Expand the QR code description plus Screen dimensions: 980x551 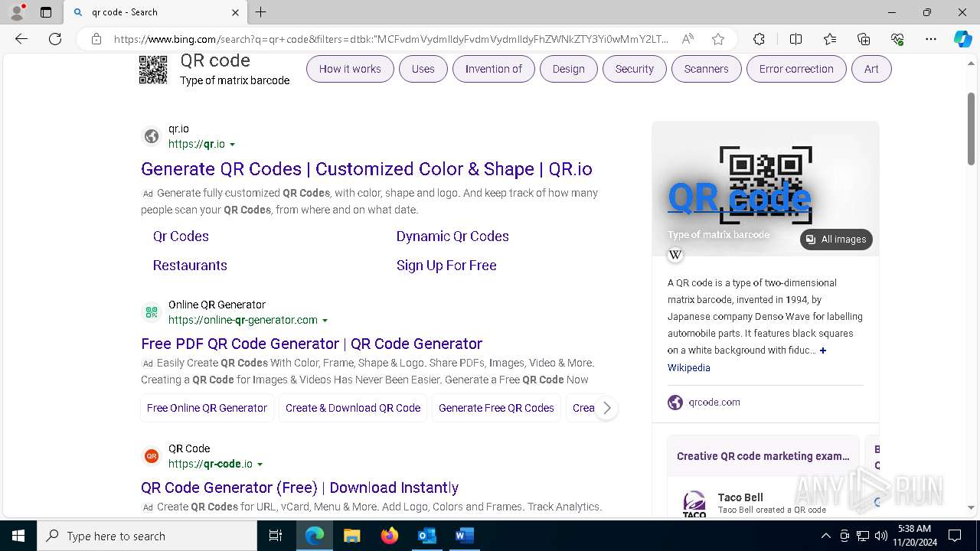point(823,350)
